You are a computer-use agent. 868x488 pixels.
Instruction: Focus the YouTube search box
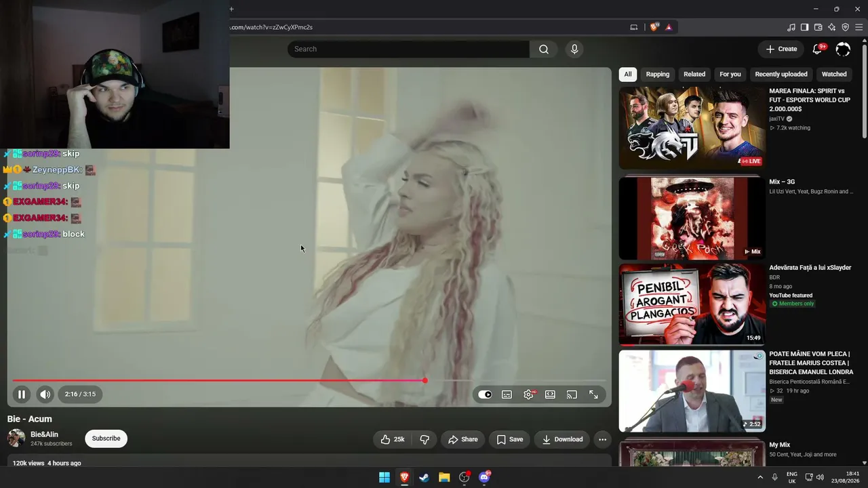408,49
